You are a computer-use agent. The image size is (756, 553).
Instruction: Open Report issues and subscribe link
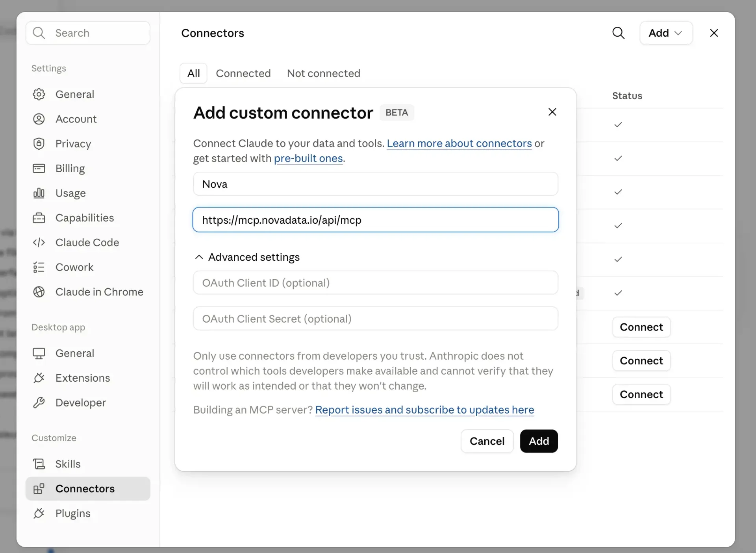click(x=424, y=410)
